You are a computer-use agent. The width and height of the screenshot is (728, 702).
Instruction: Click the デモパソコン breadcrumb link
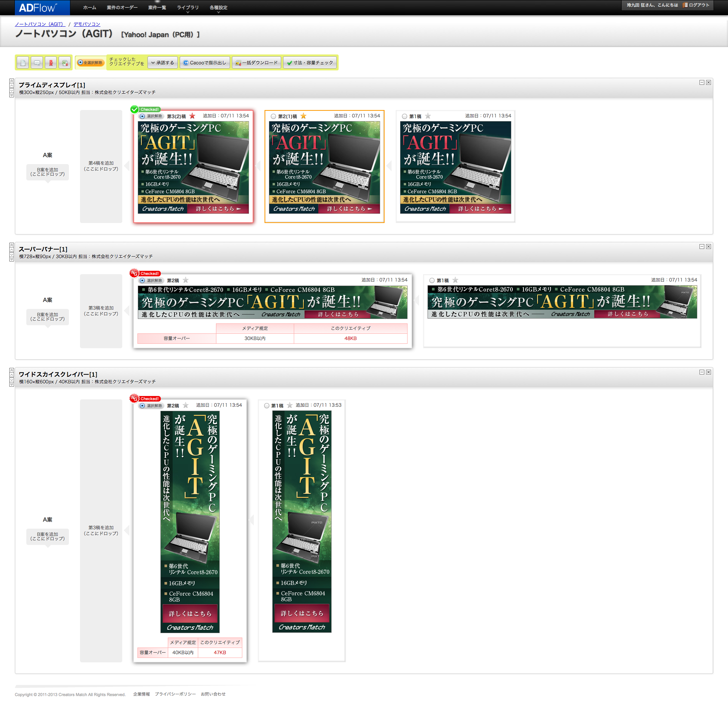click(87, 24)
